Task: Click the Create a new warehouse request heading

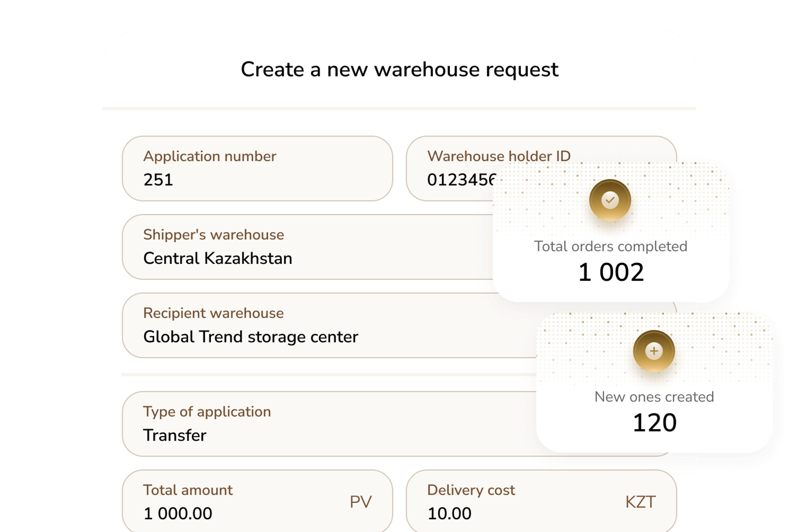Action: coord(399,69)
